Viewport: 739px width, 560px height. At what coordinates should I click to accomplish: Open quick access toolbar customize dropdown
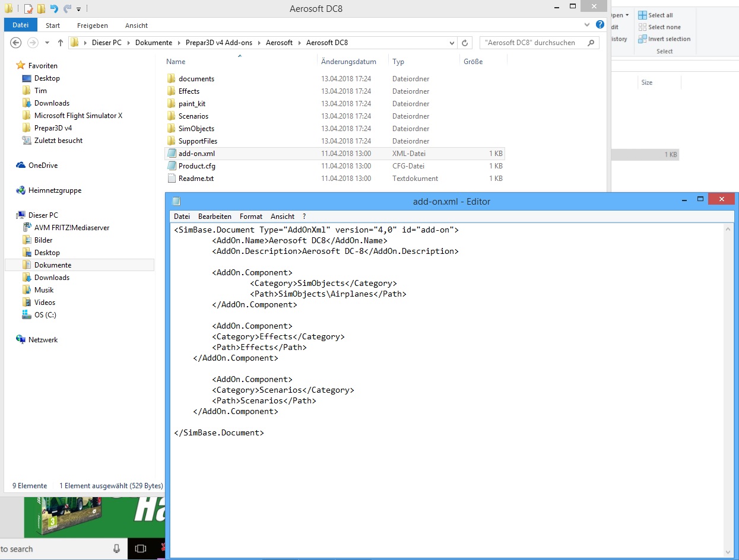(x=79, y=9)
